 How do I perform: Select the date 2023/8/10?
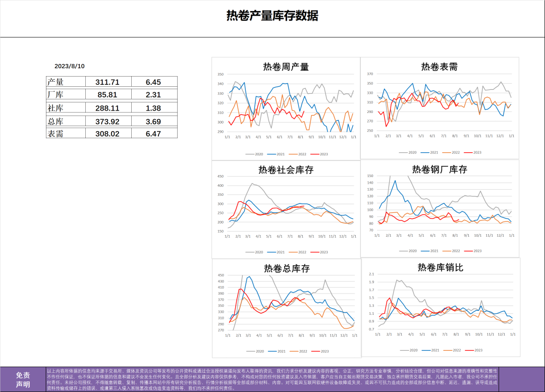(69, 65)
